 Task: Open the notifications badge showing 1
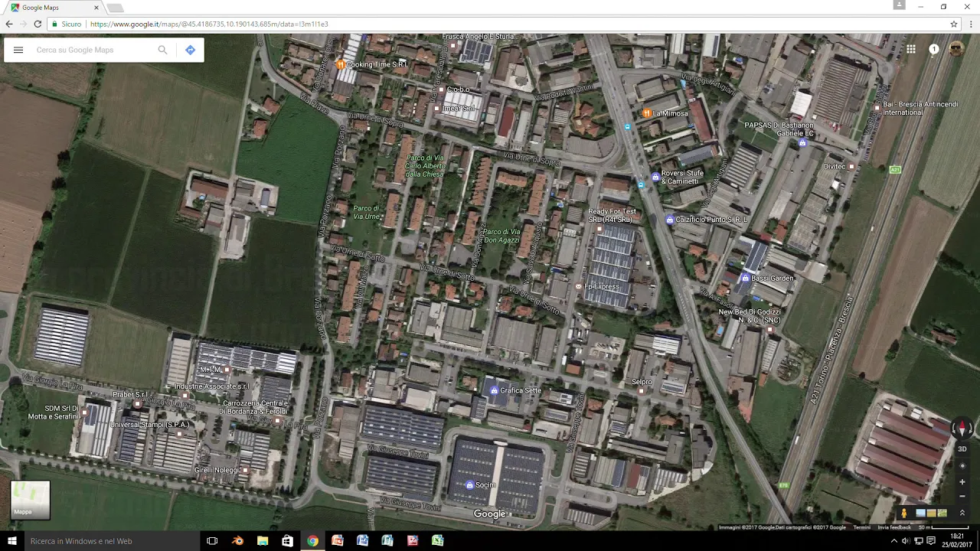pyautogui.click(x=933, y=49)
